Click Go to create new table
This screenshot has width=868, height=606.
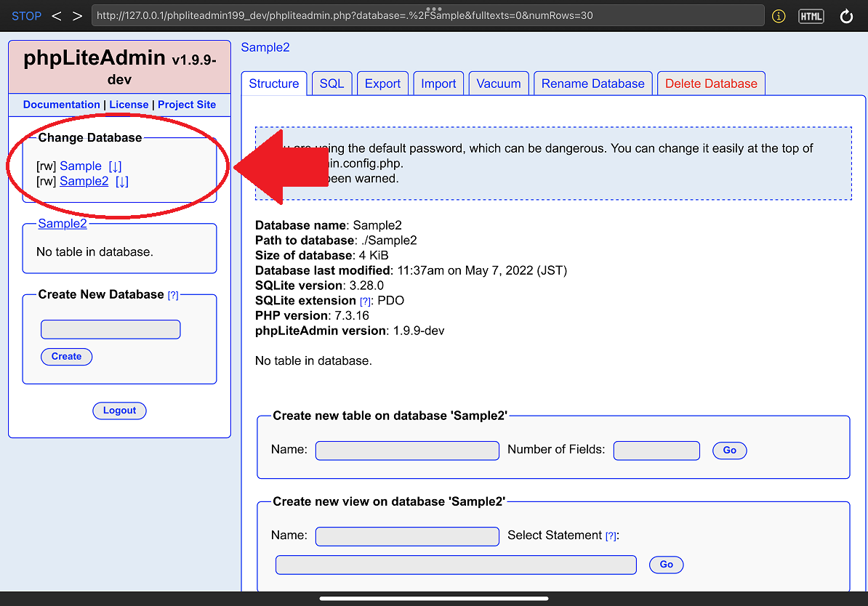(x=730, y=451)
